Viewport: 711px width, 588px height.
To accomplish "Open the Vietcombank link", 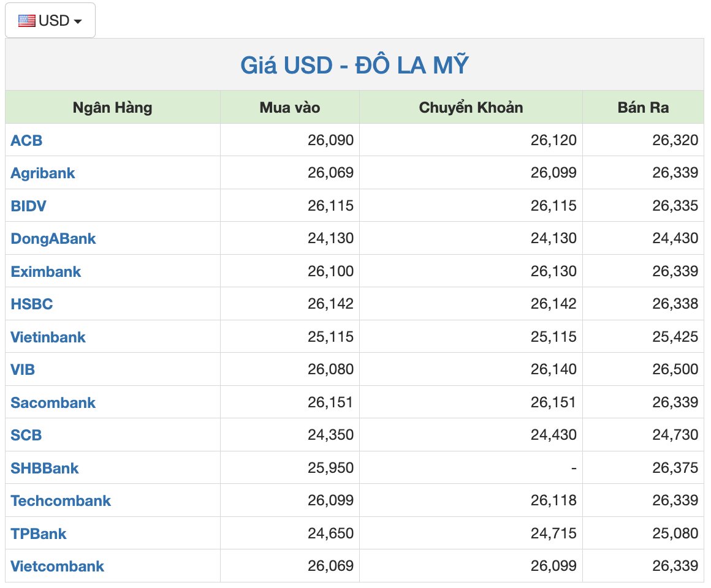I will (x=57, y=567).
